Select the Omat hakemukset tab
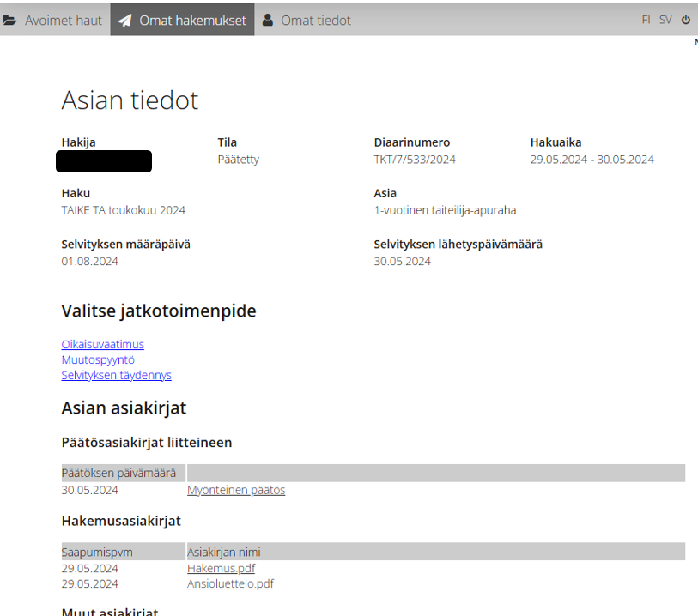This screenshot has height=616, width=698. 192,20
